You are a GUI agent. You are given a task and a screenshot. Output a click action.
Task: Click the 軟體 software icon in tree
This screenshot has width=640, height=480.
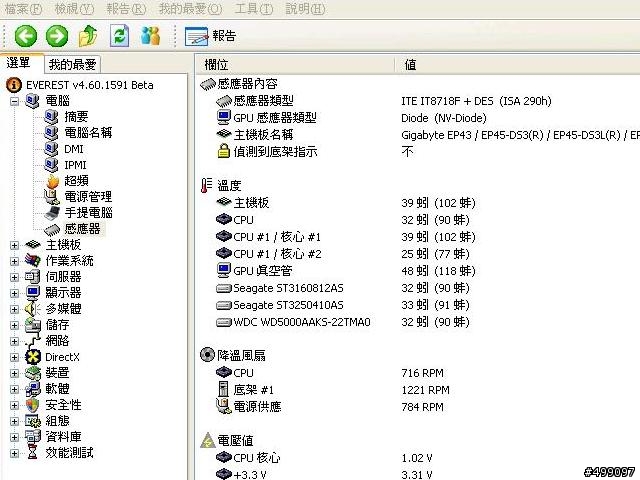click(33, 389)
